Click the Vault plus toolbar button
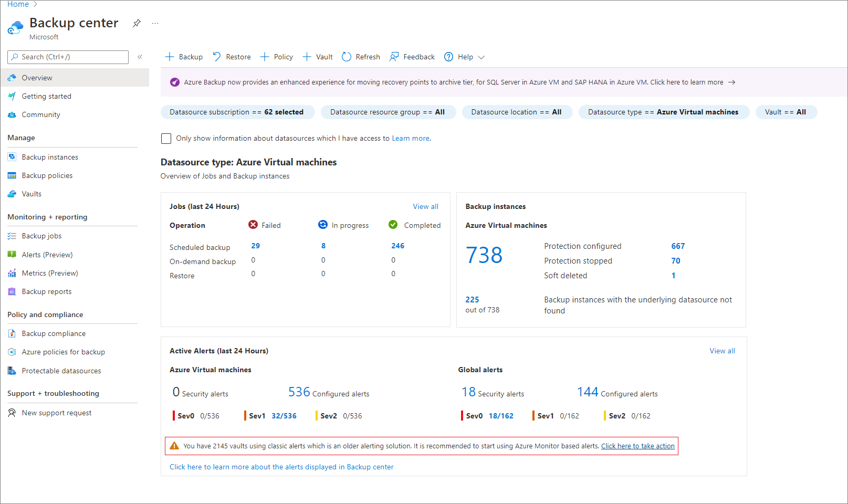The image size is (848, 504). pos(318,57)
